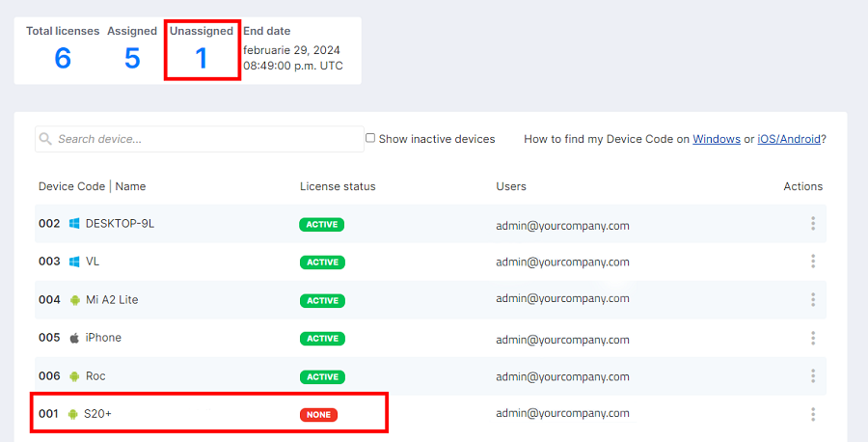The image size is (868, 442).
Task: Click Android icon beside Mi A2 Lite
Action: pos(74,300)
